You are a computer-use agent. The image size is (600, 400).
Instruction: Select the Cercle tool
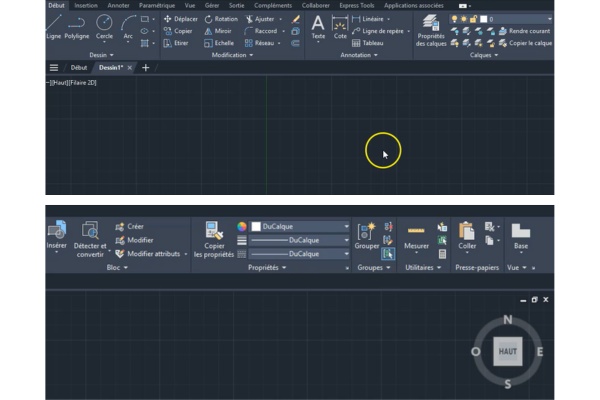tap(104, 26)
